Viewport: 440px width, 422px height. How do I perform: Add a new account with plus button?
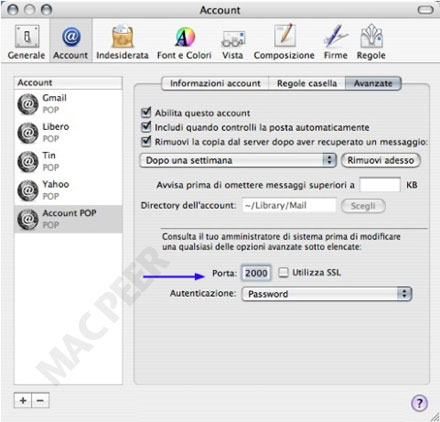point(23,400)
